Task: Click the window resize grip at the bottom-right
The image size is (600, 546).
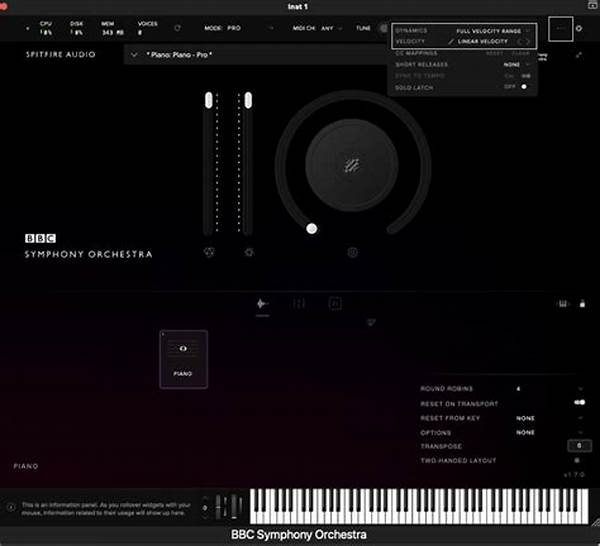Action: (x=595, y=522)
